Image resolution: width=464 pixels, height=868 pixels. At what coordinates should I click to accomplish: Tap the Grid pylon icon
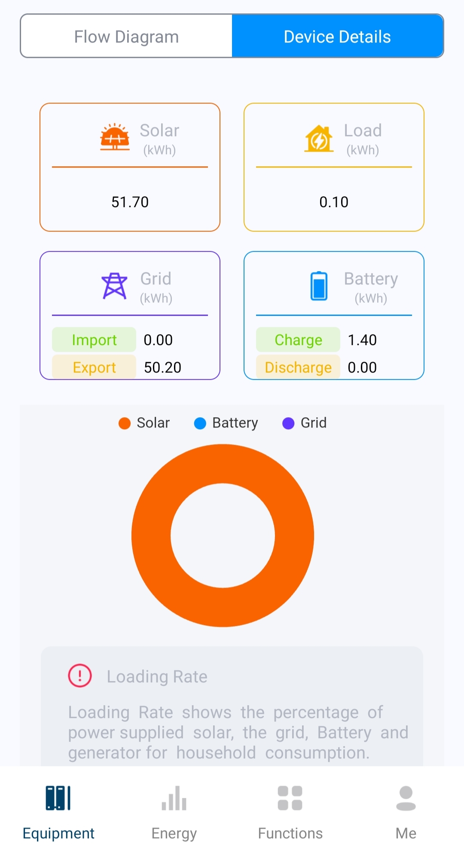114,286
